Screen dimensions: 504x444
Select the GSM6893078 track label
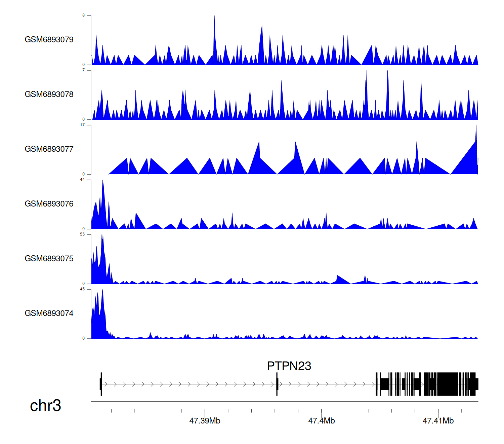pyautogui.click(x=49, y=95)
